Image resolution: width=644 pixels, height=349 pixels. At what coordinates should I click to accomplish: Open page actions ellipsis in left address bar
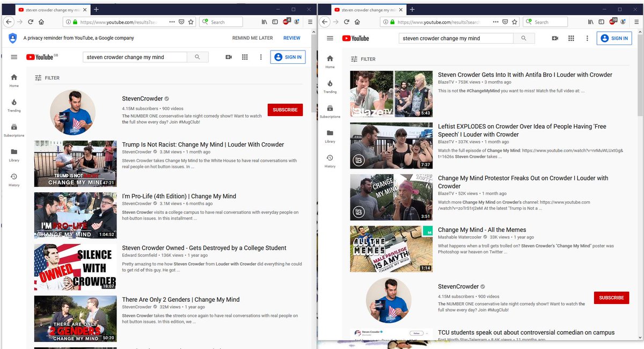click(172, 22)
